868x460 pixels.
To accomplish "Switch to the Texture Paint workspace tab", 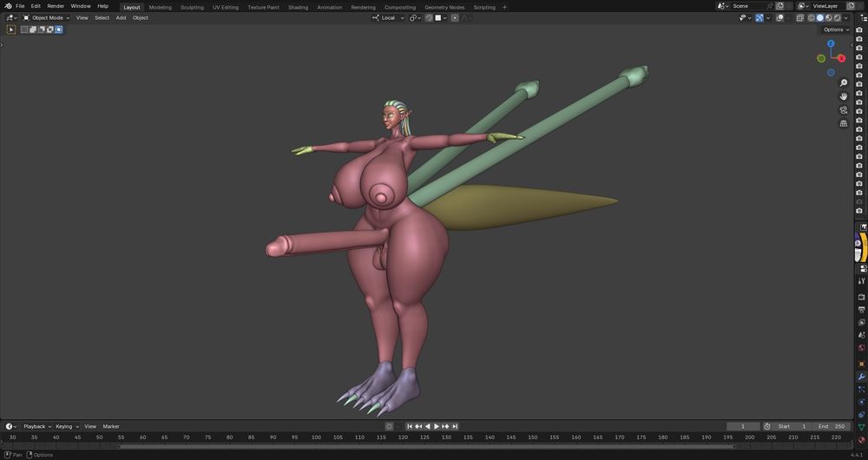I will point(264,7).
